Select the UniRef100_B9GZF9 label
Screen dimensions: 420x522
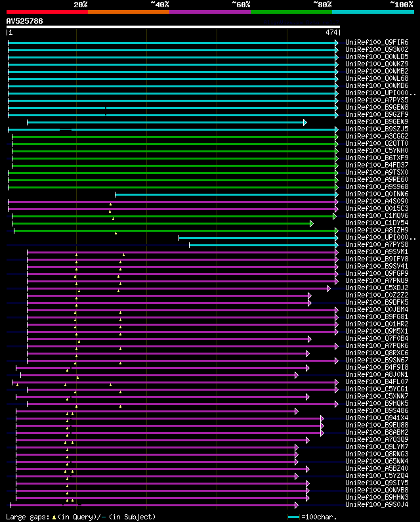[x=377, y=114]
